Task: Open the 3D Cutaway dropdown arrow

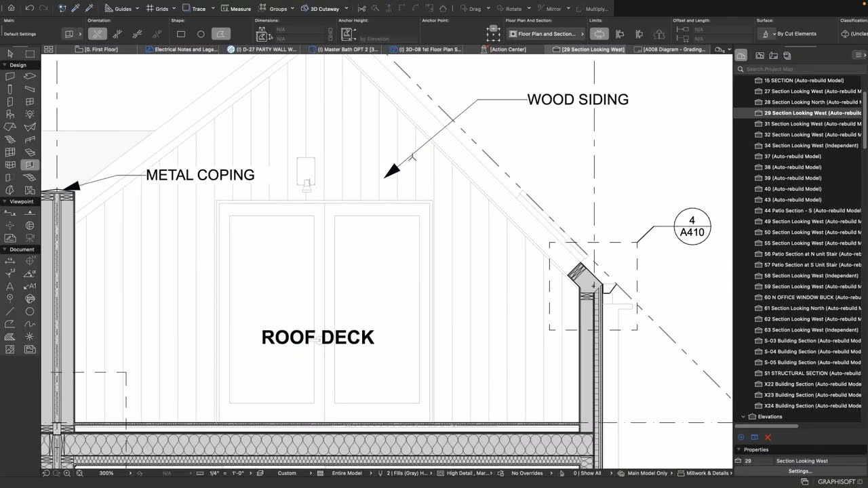Action: coord(346,9)
